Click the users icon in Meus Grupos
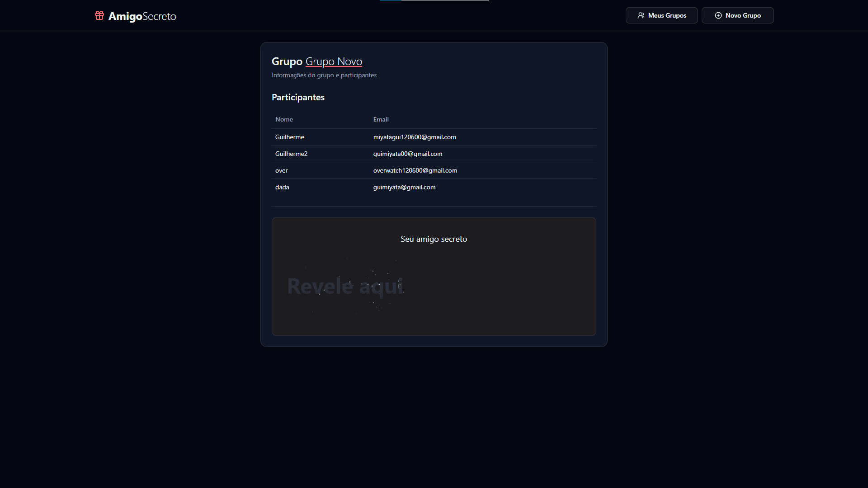Viewport: 868px width, 488px height. click(641, 15)
